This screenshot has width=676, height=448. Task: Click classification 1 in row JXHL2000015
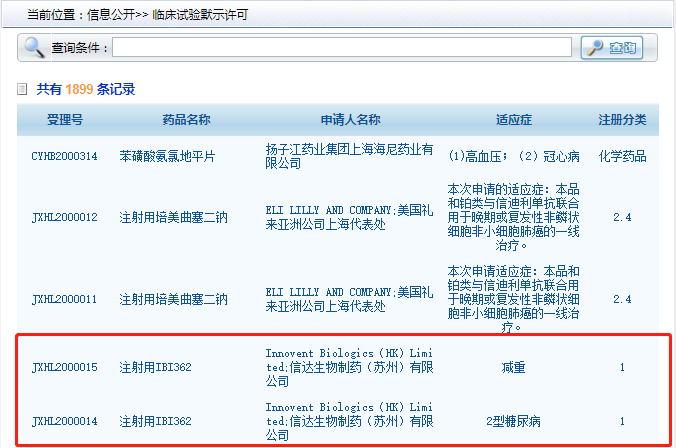click(622, 367)
